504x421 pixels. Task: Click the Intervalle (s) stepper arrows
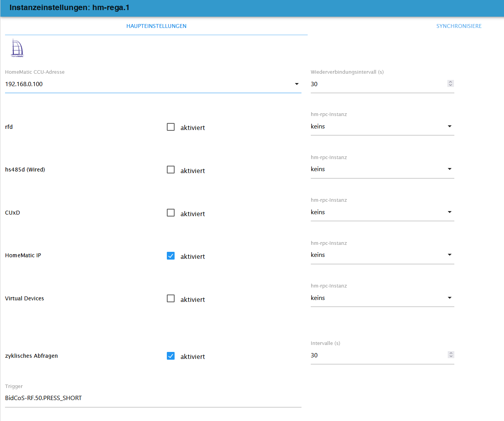pyautogui.click(x=450, y=355)
